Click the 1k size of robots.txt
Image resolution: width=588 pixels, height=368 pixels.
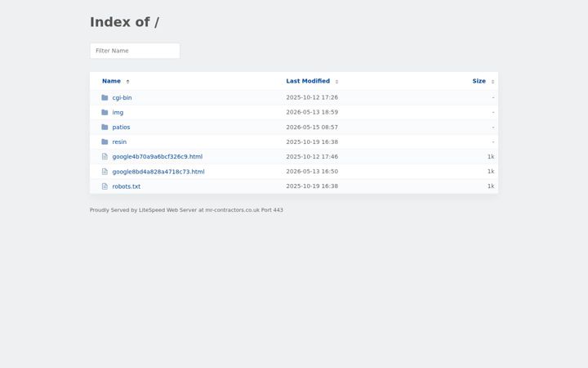[x=491, y=186]
